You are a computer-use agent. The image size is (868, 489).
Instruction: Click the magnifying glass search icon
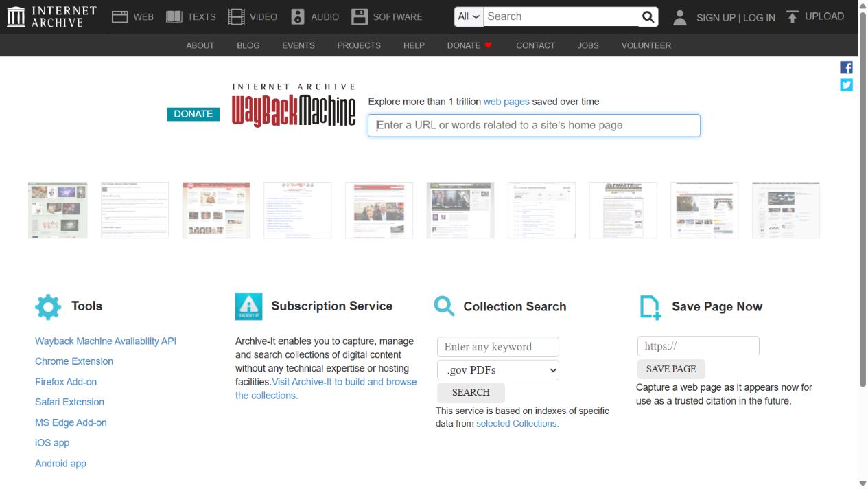pyautogui.click(x=648, y=16)
